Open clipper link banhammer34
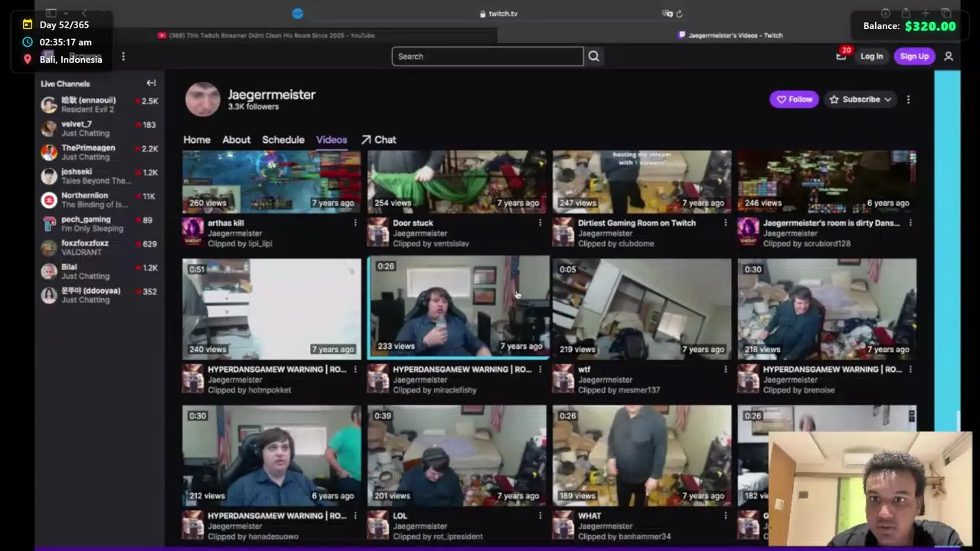Image resolution: width=980 pixels, height=551 pixels. coord(645,536)
